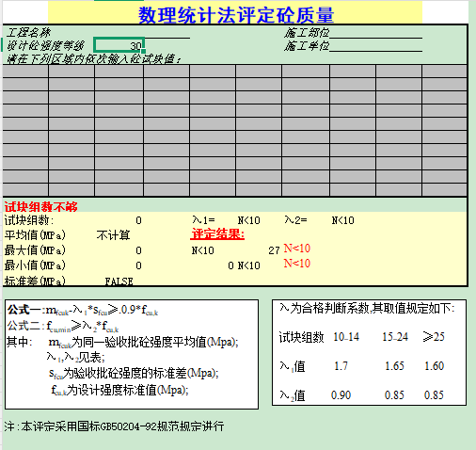Select the last gray cell in the first input row
The image size is (476, 450).
point(444,72)
